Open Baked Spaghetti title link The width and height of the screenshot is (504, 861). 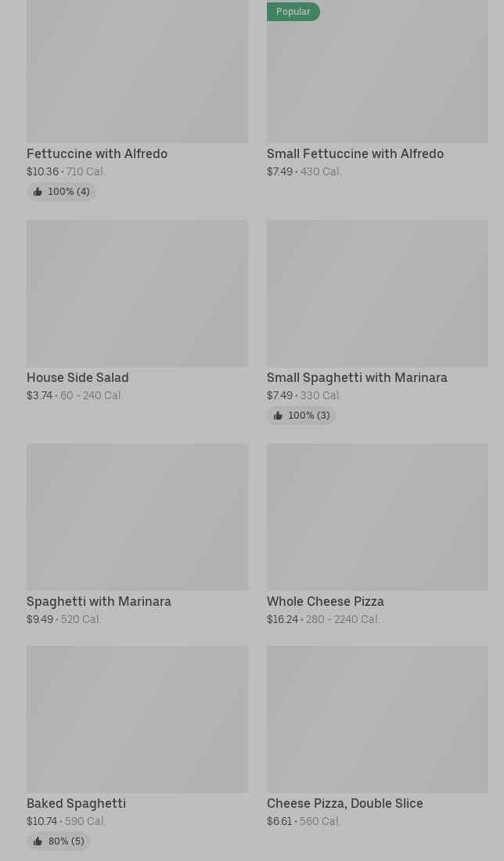[x=76, y=804]
